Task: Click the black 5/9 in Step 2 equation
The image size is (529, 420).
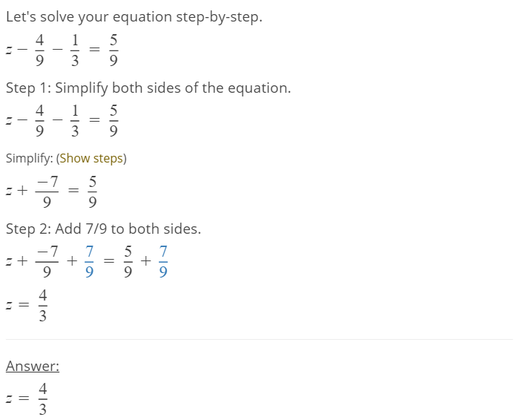Action: [128, 261]
